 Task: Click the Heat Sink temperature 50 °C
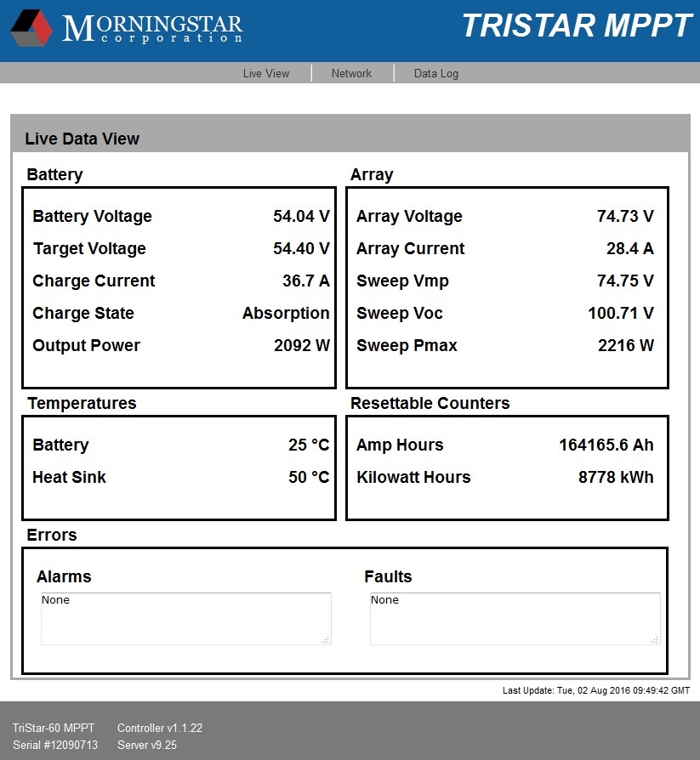click(x=309, y=477)
